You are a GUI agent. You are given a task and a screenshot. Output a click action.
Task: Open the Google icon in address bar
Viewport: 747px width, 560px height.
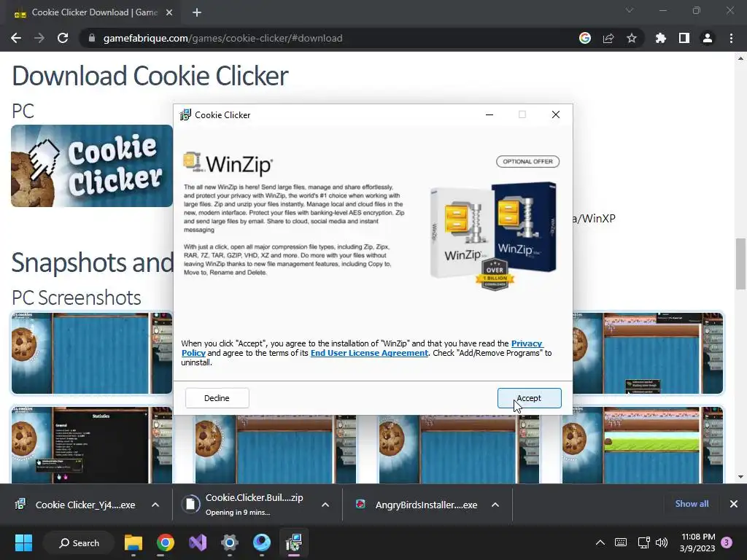click(585, 38)
